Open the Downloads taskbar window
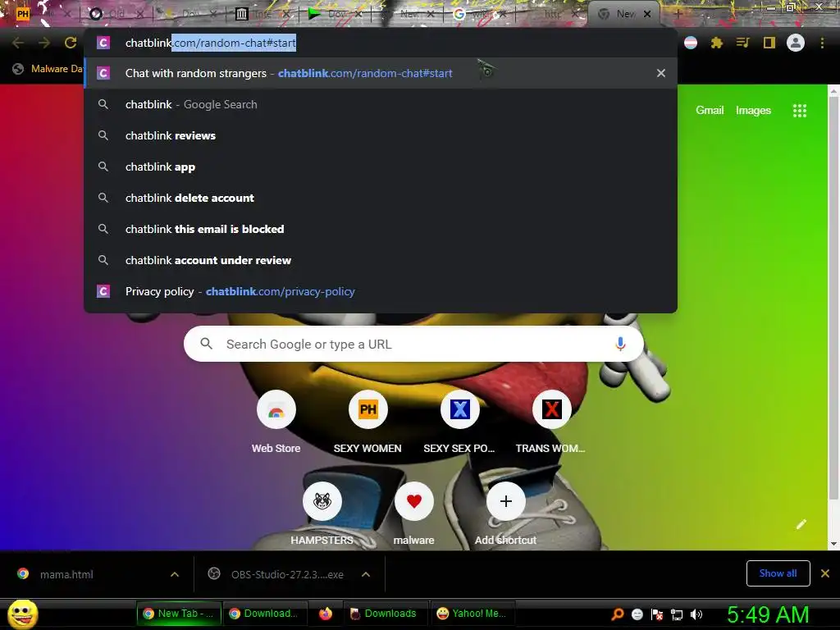Image resolution: width=840 pixels, height=630 pixels. click(384, 614)
